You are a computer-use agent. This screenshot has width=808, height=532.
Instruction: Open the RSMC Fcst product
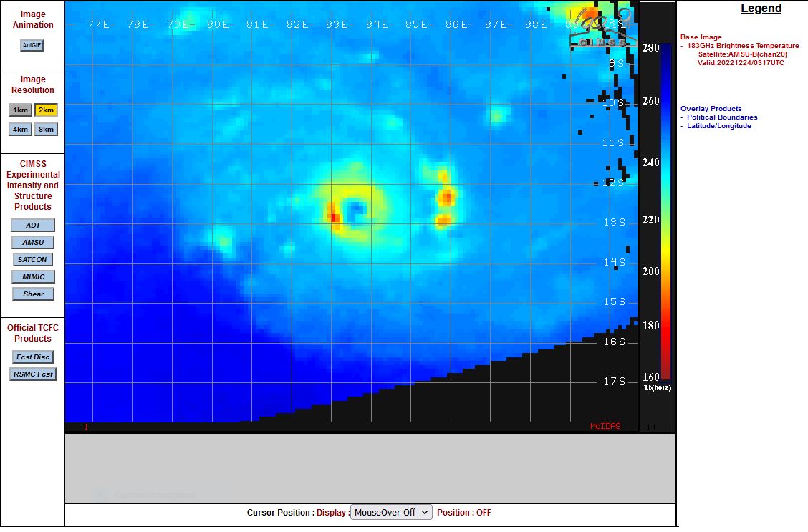(33, 374)
